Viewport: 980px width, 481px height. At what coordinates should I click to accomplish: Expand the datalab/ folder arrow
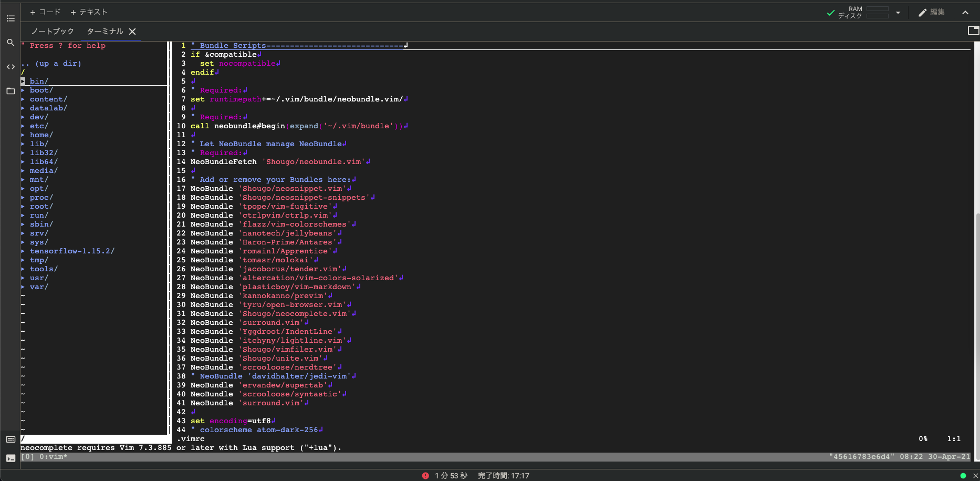pos(23,108)
